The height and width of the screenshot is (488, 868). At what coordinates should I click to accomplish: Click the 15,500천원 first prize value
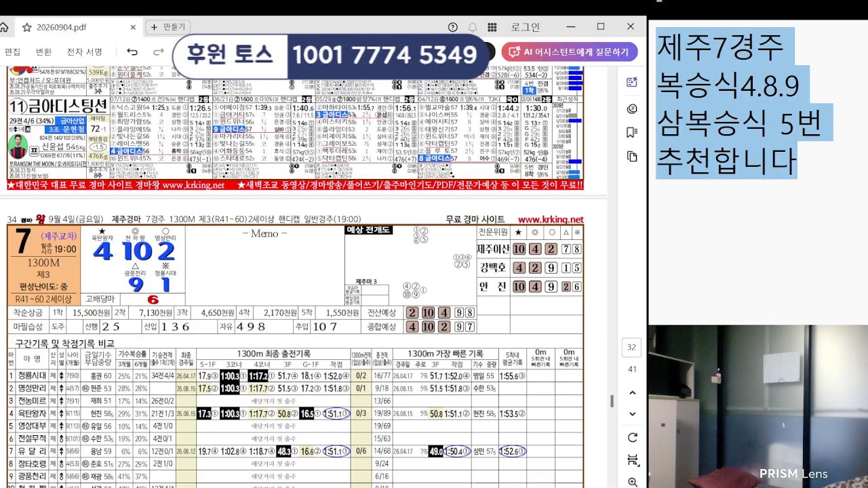tap(92, 312)
